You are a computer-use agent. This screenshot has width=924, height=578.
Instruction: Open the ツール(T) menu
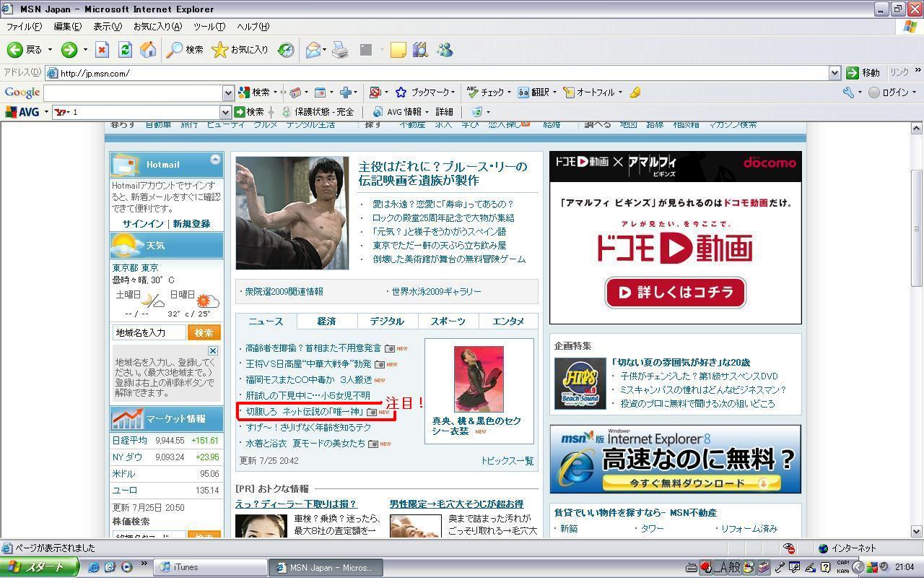tap(209, 27)
